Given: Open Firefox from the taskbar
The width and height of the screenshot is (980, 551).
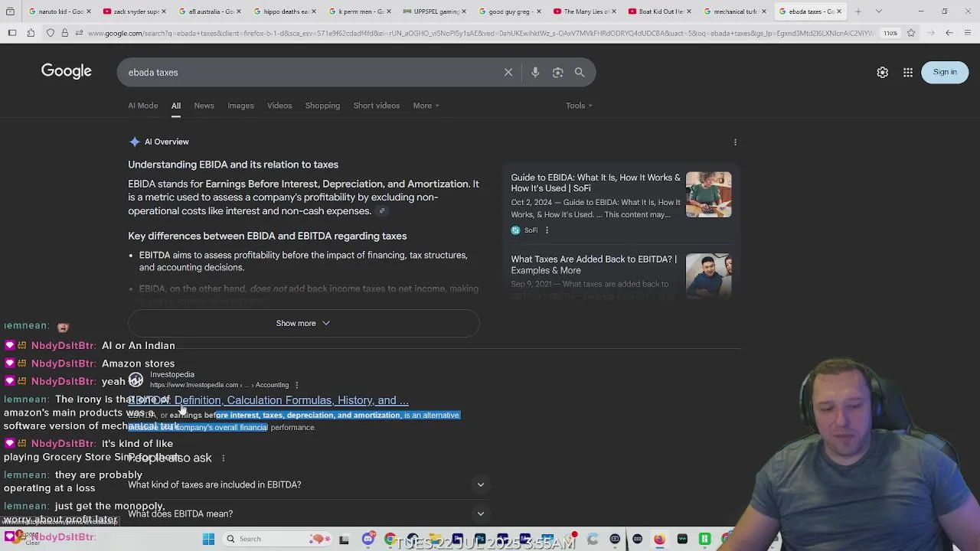Looking at the screenshot, I should pos(659,539).
